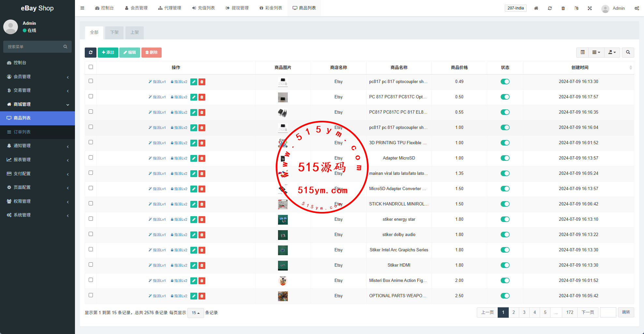Click the trash icon in top bar
The image size is (644, 334).
(x=563, y=8)
